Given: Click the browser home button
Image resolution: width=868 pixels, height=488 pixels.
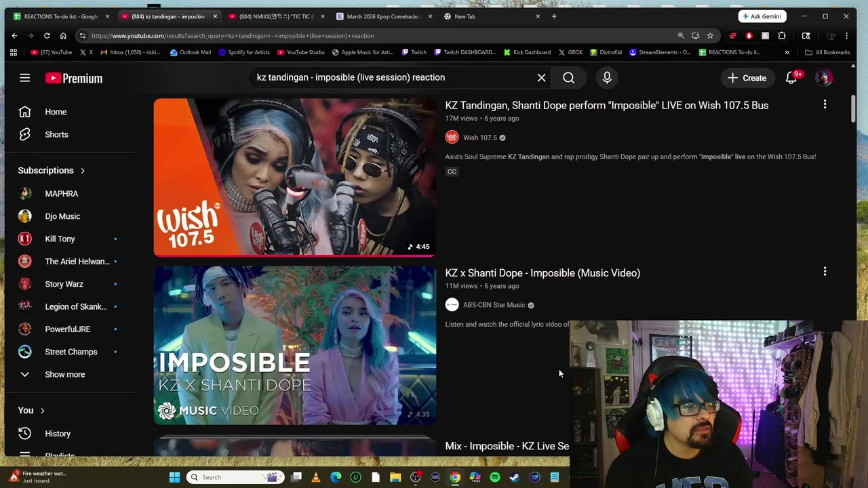Looking at the screenshot, I should [63, 35].
